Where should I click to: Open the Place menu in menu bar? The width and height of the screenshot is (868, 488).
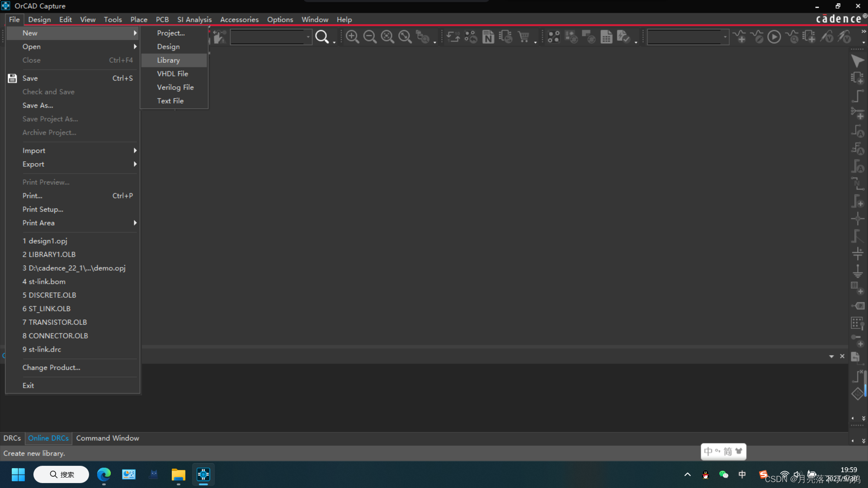point(139,19)
